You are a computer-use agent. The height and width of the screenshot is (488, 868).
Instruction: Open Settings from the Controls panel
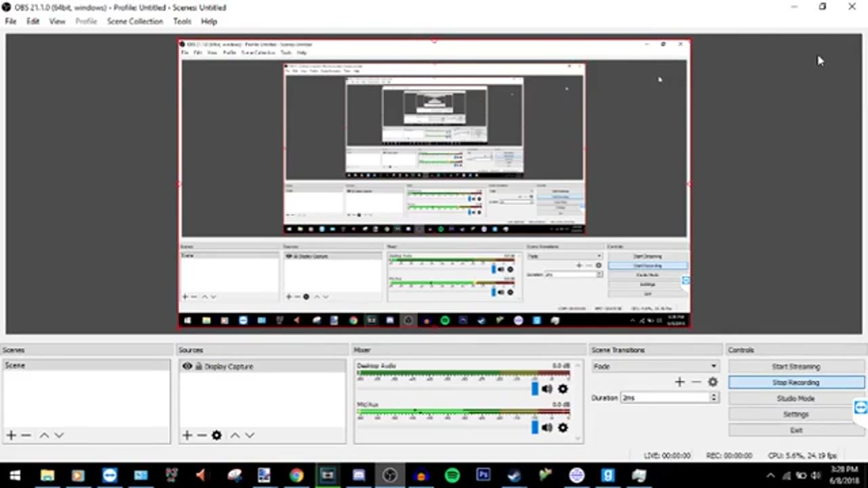796,414
